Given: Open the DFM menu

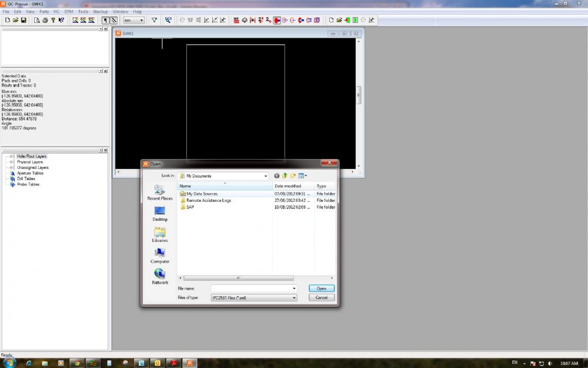Looking at the screenshot, I should [69, 11].
